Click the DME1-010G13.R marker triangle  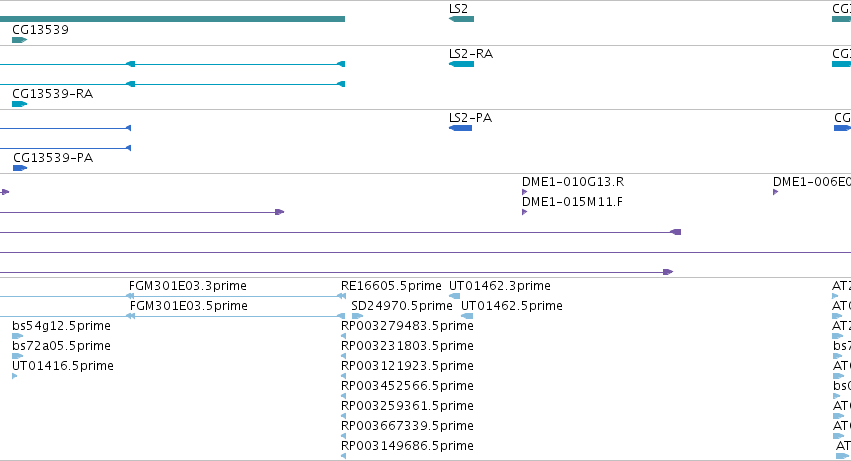(x=524, y=192)
